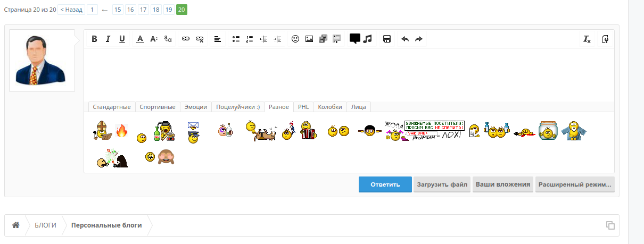This screenshot has height=244, width=644.
Task: Open the font size dropdown
Action: tap(154, 39)
